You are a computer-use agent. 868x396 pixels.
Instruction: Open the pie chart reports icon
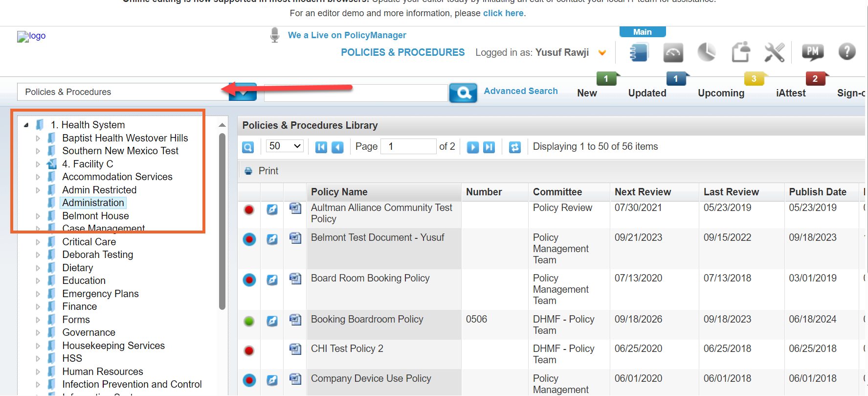click(x=706, y=52)
